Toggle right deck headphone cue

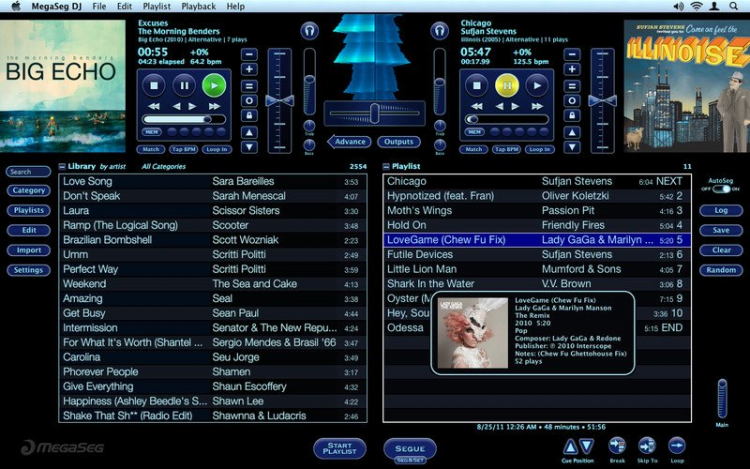pos(439,31)
